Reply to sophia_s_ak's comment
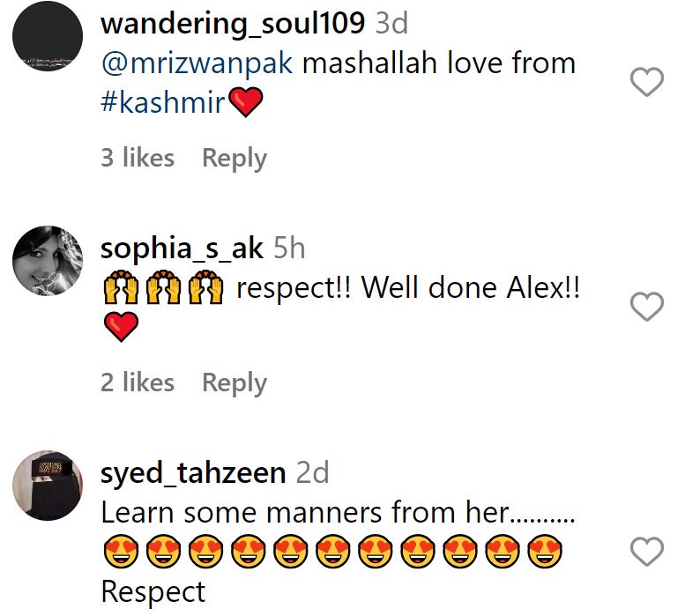Viewport: 685px width, 616px height. pos(235,383)
